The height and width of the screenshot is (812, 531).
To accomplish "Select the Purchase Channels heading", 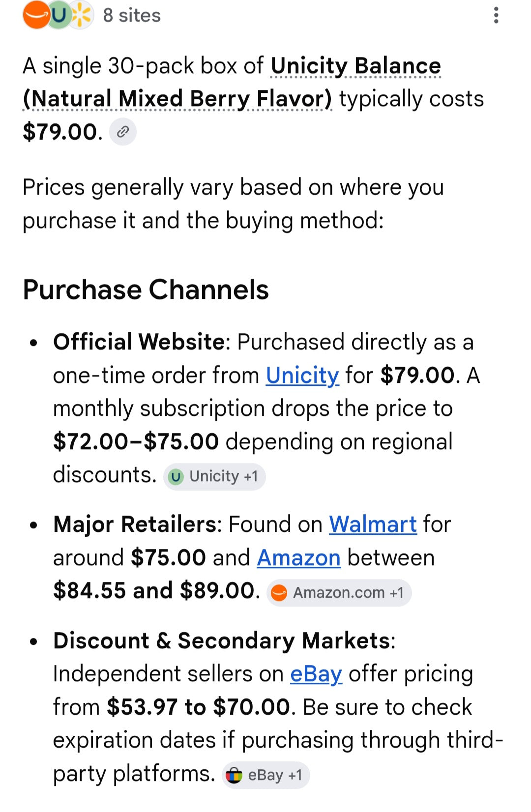I will pyautogui.click(x=146, y=290).
